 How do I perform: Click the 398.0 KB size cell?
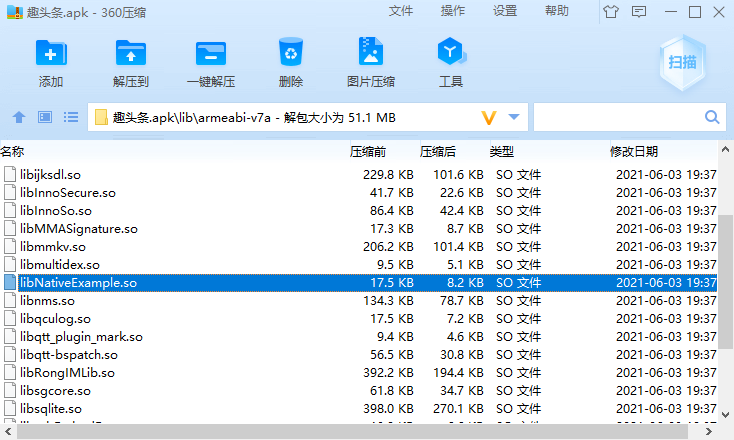(388, 409)
